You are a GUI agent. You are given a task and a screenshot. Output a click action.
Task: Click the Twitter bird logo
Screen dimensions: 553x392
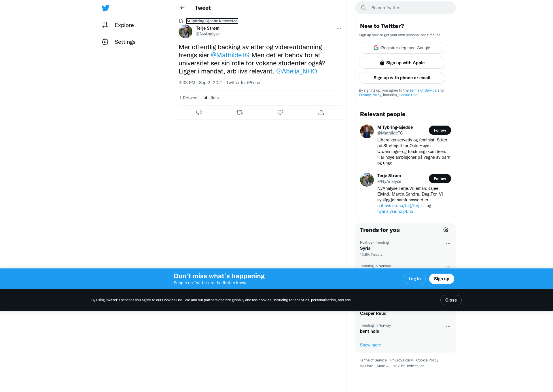(x=105, y=8)
